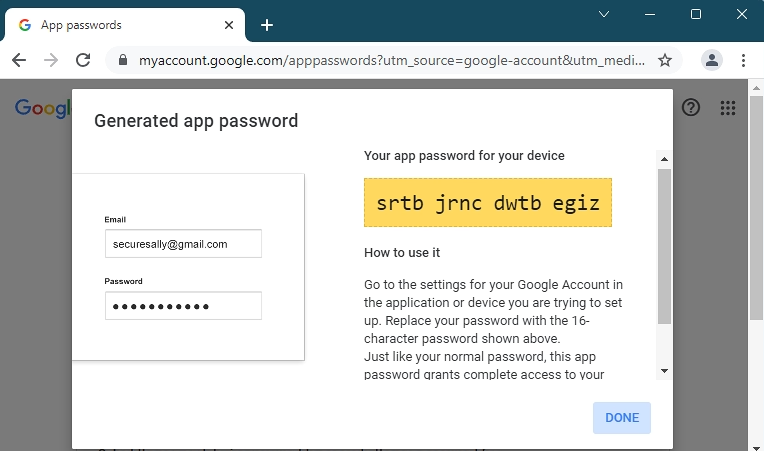
Task: Minimize the Chrome window
Action: point(650,14)
